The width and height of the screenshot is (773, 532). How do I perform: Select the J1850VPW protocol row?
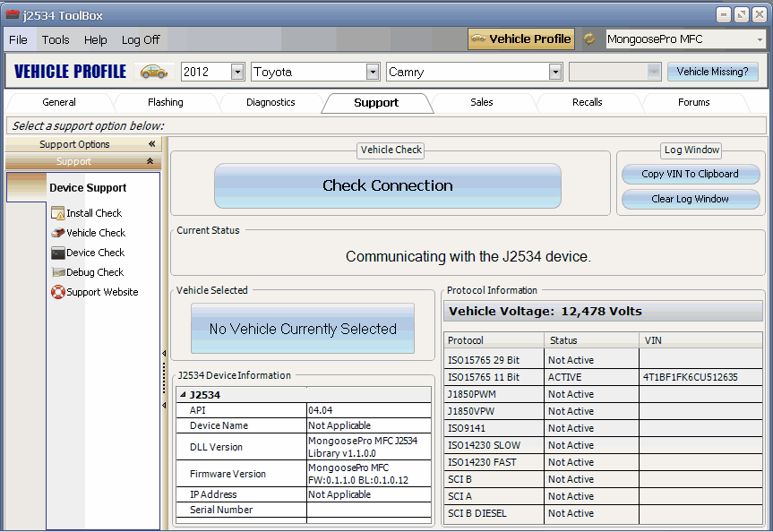pyautogui.click(x=603, y=411)
